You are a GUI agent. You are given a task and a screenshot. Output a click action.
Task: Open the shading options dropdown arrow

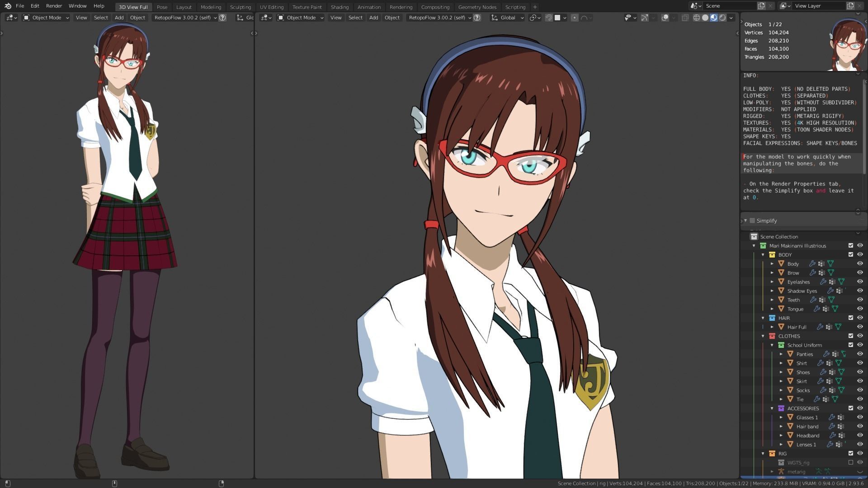(731, 18)
